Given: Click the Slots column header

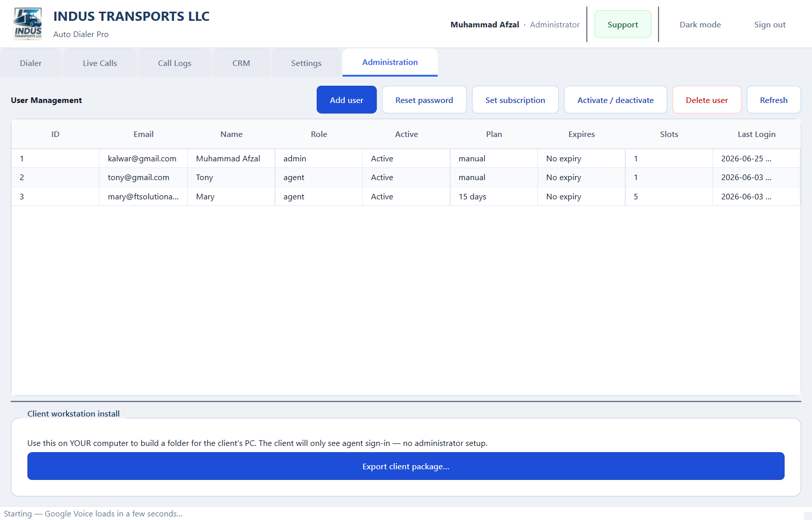Looking at the screenshot, I should (669, 134).
